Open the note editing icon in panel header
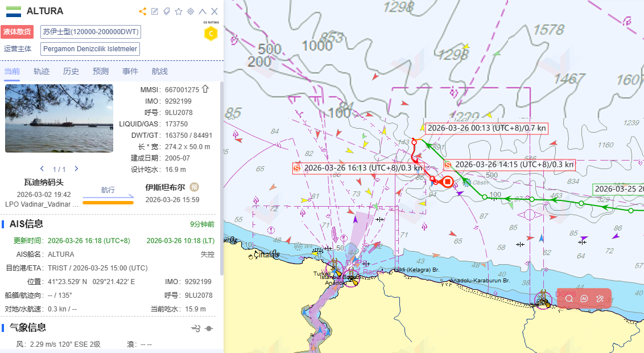644x353 pixels. click(x=155, y=11)
